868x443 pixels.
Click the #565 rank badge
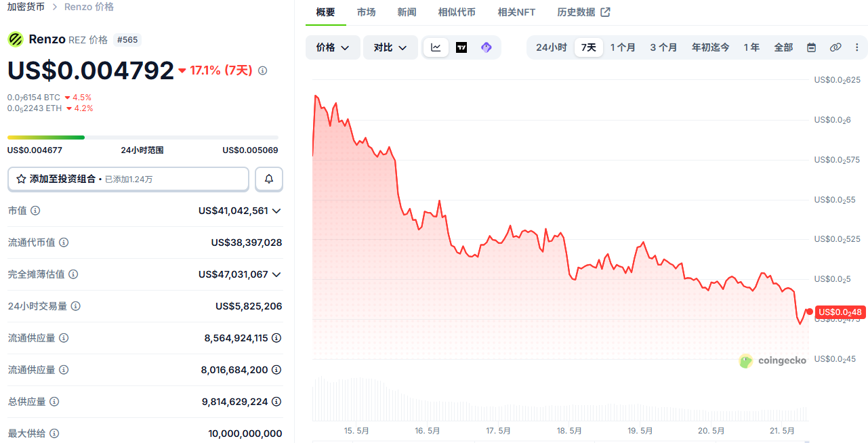(x=127, y=40)
